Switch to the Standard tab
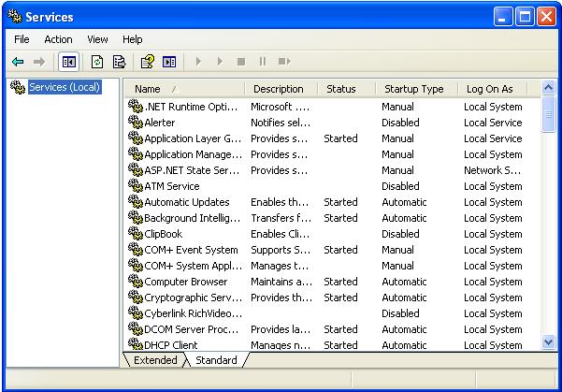 216,360
